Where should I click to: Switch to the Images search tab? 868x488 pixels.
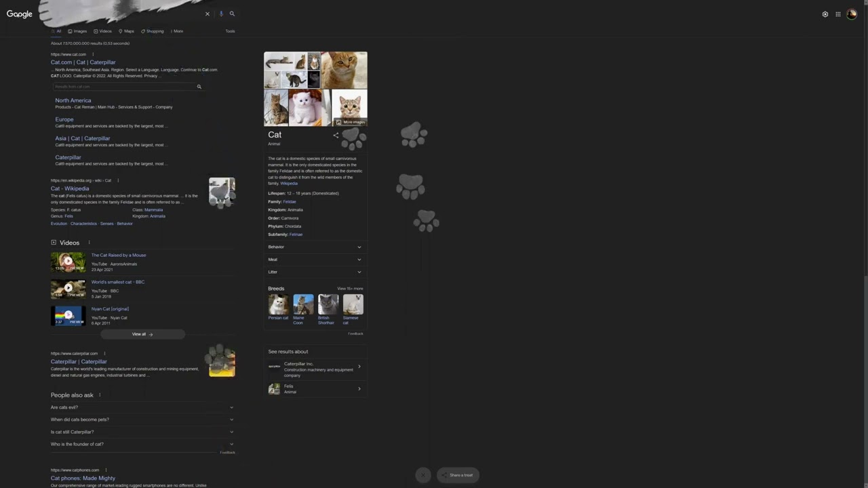pos(77,31)
